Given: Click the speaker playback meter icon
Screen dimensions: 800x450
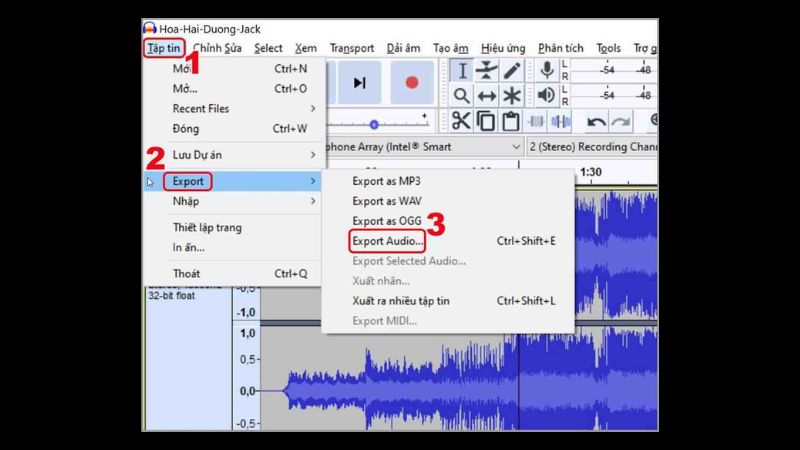Looking at the screenshot, I should pyautogui.click(x=546, y=95).
